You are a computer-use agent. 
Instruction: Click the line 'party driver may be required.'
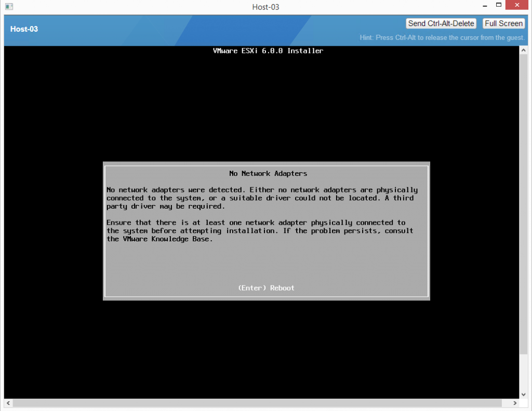[166, 207]
